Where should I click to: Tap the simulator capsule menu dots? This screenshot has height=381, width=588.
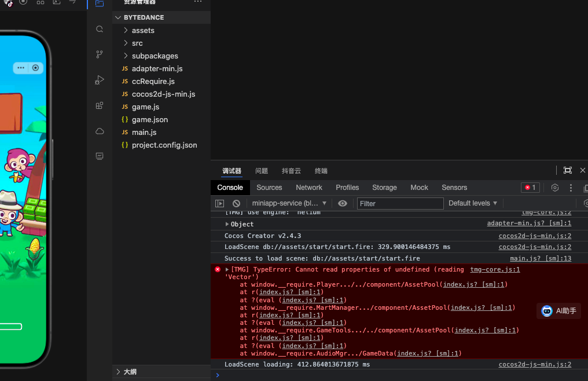(21, 68)
